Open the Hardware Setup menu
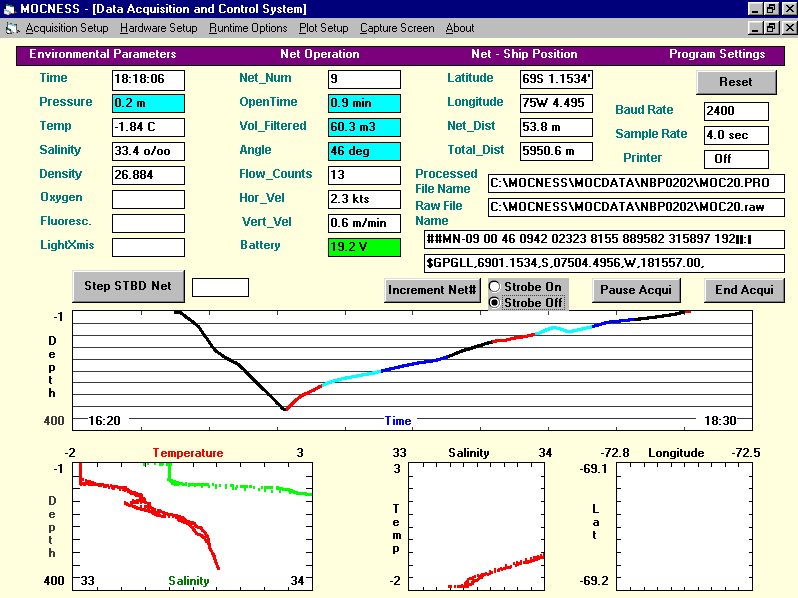This screenshot has height=598, width=798. tap(158, 28)
